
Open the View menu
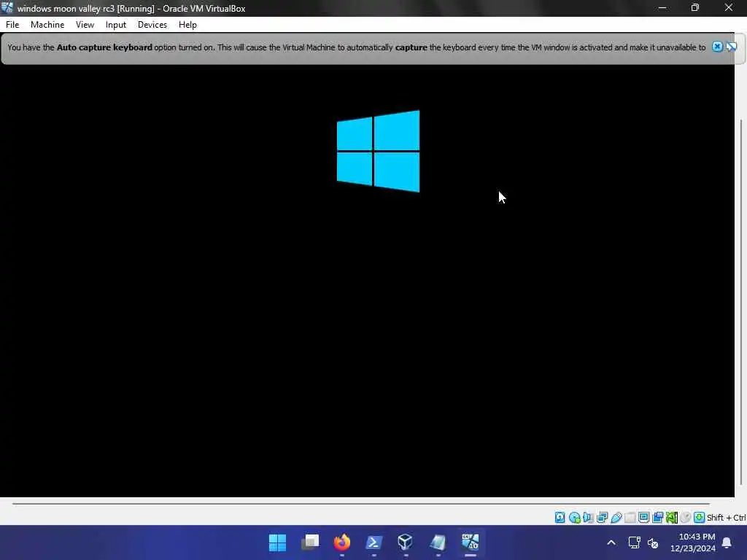[x=85, y=25]
